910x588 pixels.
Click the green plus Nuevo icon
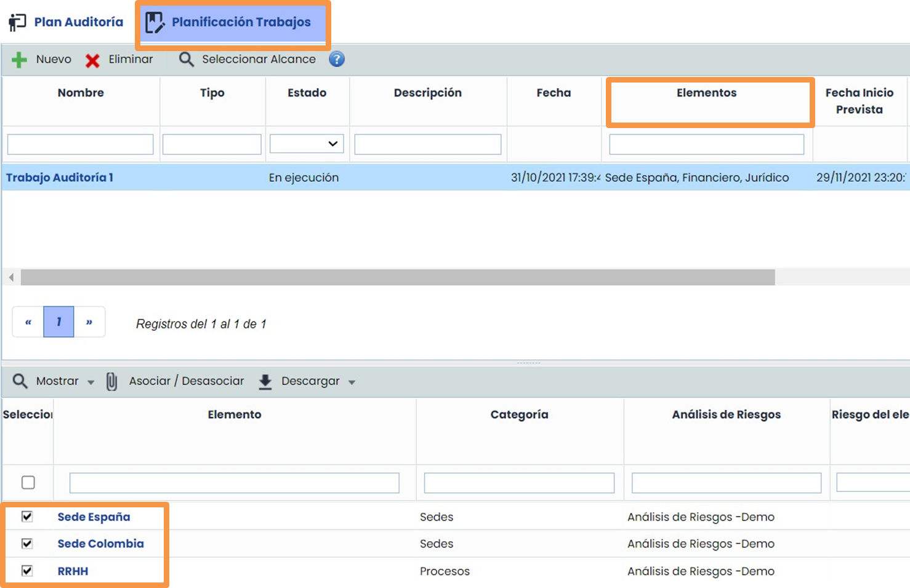point(19,60)
